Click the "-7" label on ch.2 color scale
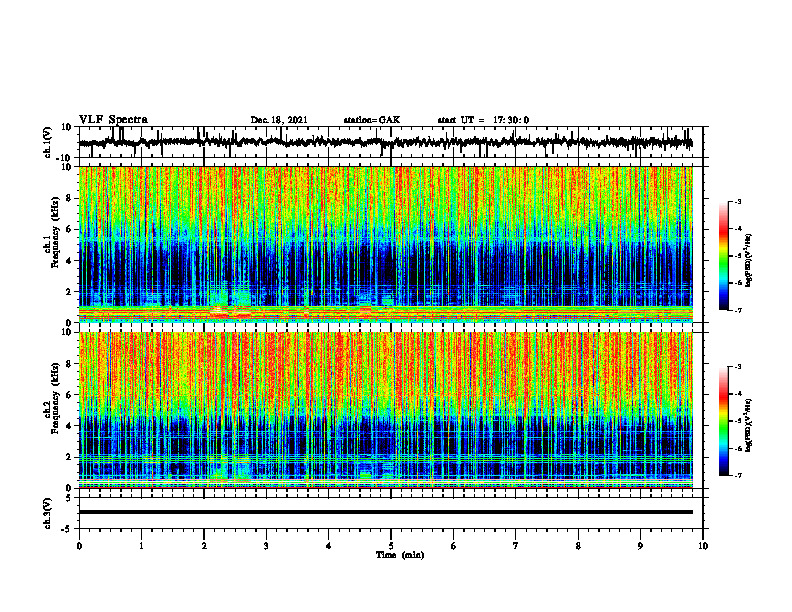 738,476
